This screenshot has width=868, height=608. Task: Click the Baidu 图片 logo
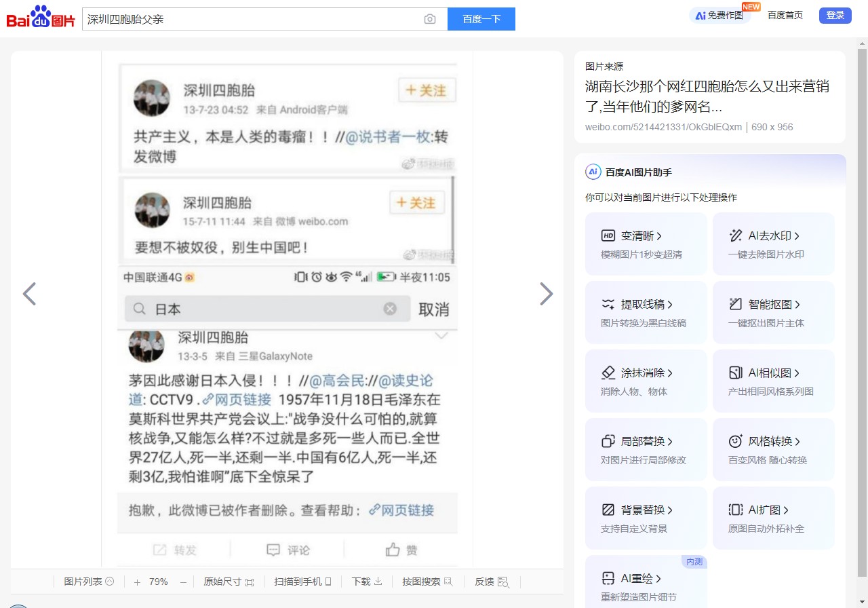point(41,18)
